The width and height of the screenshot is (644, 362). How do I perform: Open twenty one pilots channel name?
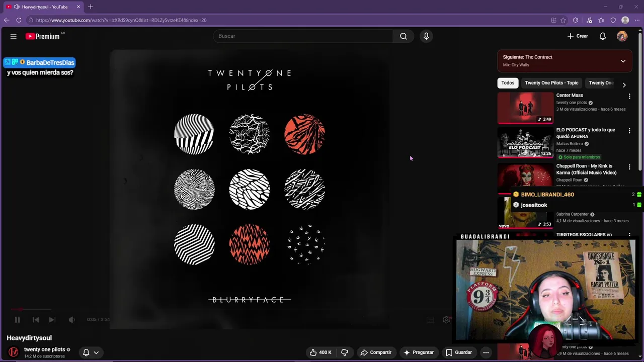coord(44,349)
